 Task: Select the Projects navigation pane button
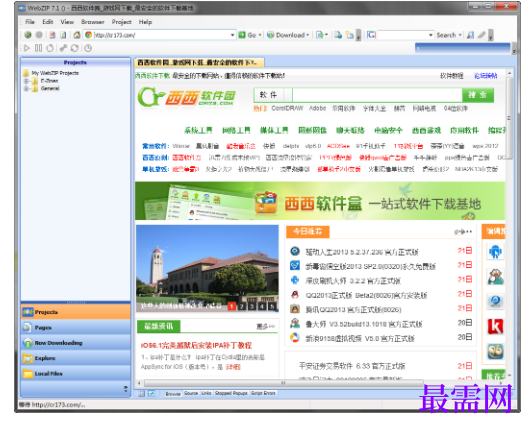(76, 312)
